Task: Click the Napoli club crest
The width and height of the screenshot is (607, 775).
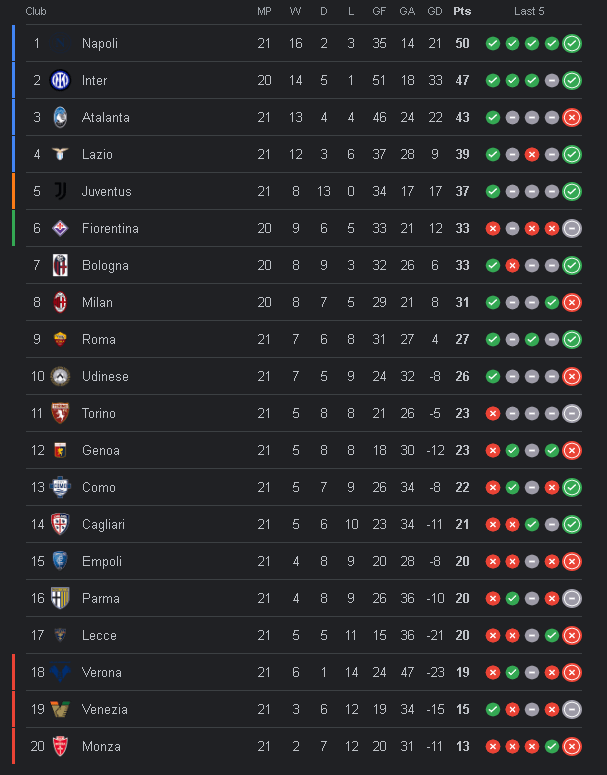Action: pyautogui.click(x=60, y=43)
